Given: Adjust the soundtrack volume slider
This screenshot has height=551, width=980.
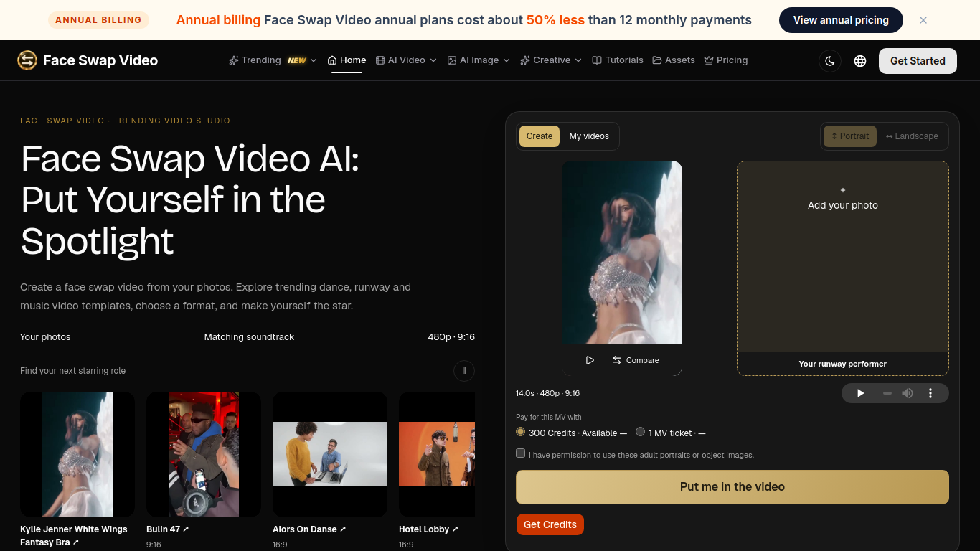Looking at the screenshot, I should tap(887, 393).
